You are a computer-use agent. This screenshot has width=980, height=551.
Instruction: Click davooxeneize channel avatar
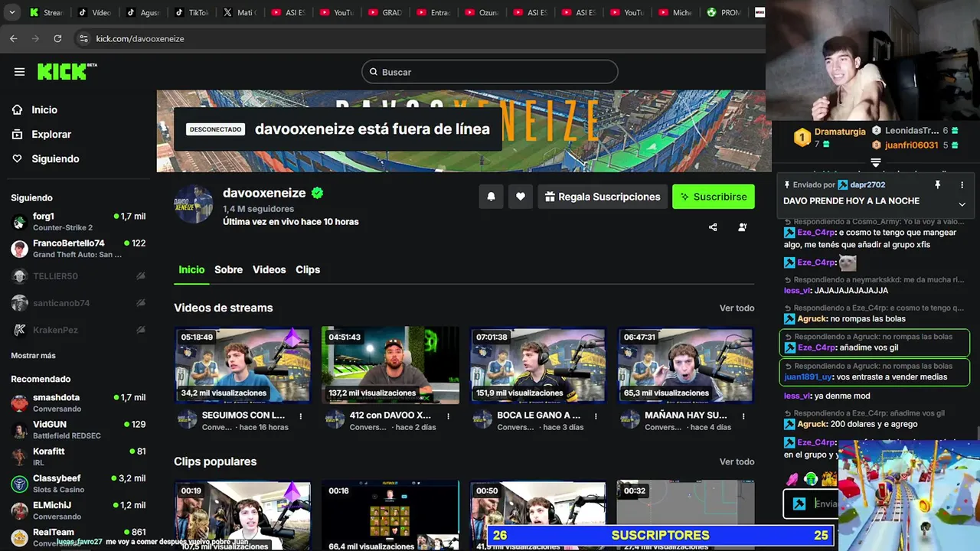coord(194,204)
